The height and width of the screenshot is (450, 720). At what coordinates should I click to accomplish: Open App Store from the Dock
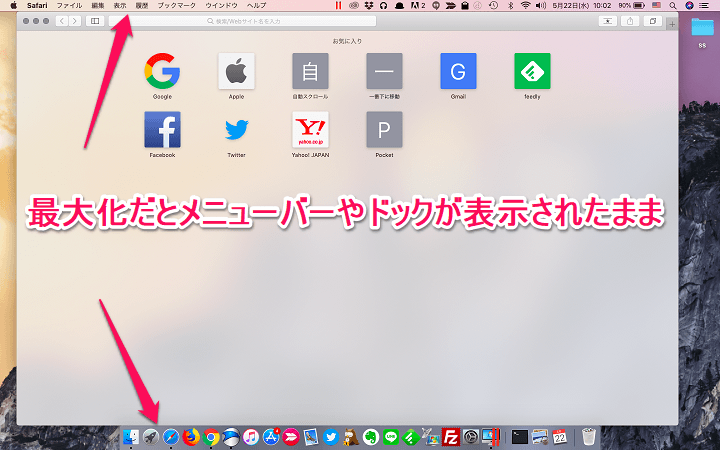271,437
